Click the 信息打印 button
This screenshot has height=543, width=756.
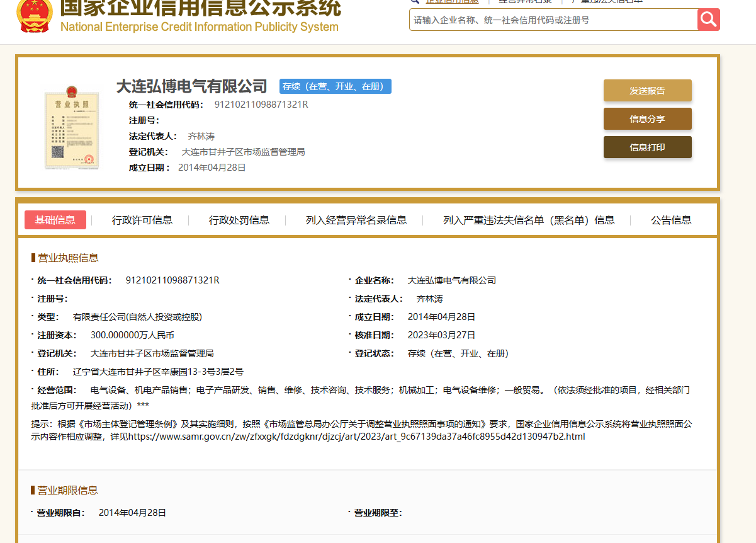647,147
